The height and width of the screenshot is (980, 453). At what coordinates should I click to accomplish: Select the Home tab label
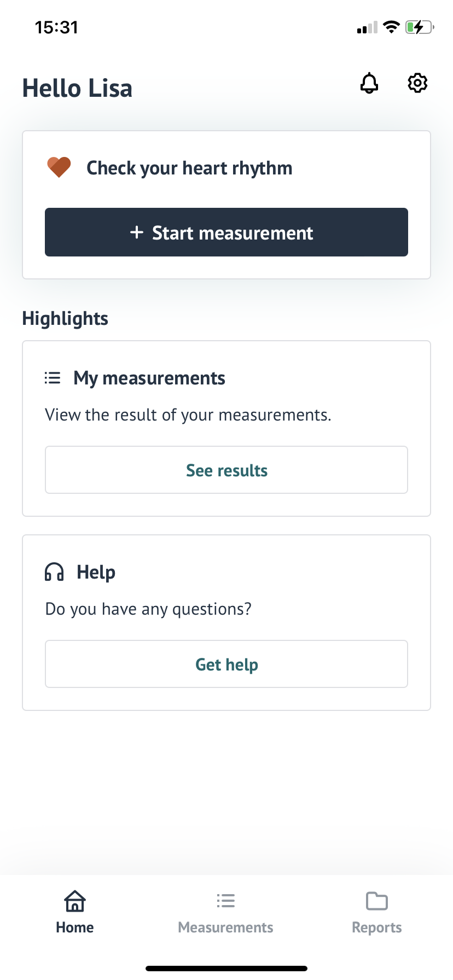75,927
